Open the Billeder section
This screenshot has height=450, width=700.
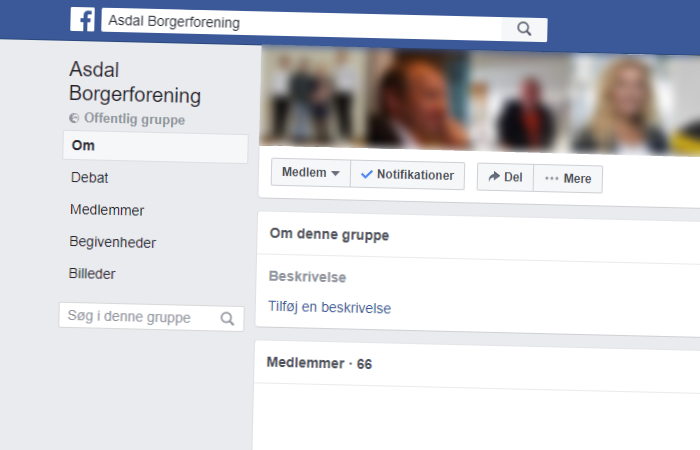(x=92, y=274)
